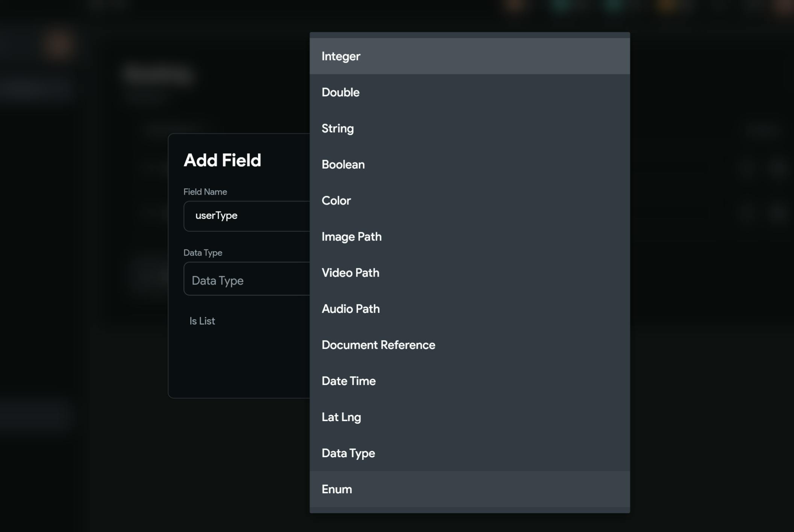The image size is (794, 532).
Task: Click the Is List toggle label
Action: 202,321
